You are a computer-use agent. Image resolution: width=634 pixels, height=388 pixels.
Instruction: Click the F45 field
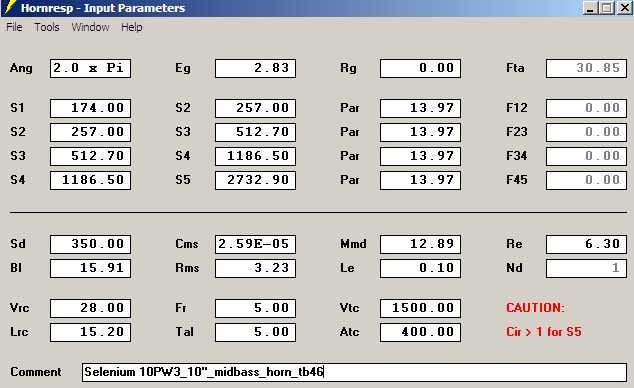click(586, 180)
